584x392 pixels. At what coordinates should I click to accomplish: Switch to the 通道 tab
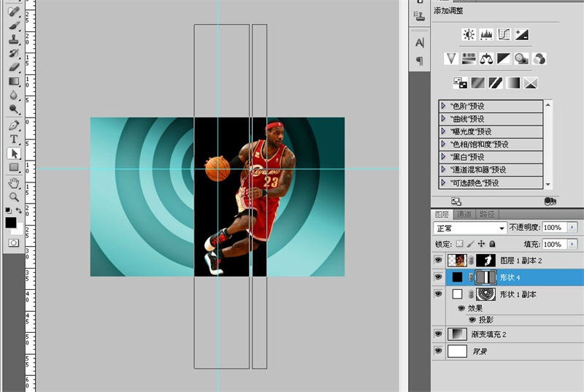click(x=465, y=214)
